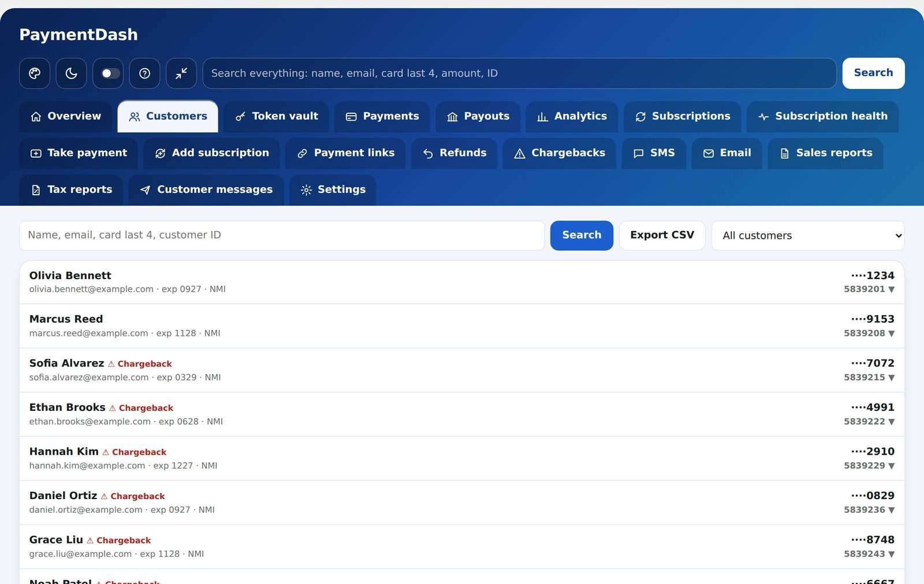This screenshot has height=584, width=924.
Task: Go to the Refunds tab
Action: [x=454, y=153]
